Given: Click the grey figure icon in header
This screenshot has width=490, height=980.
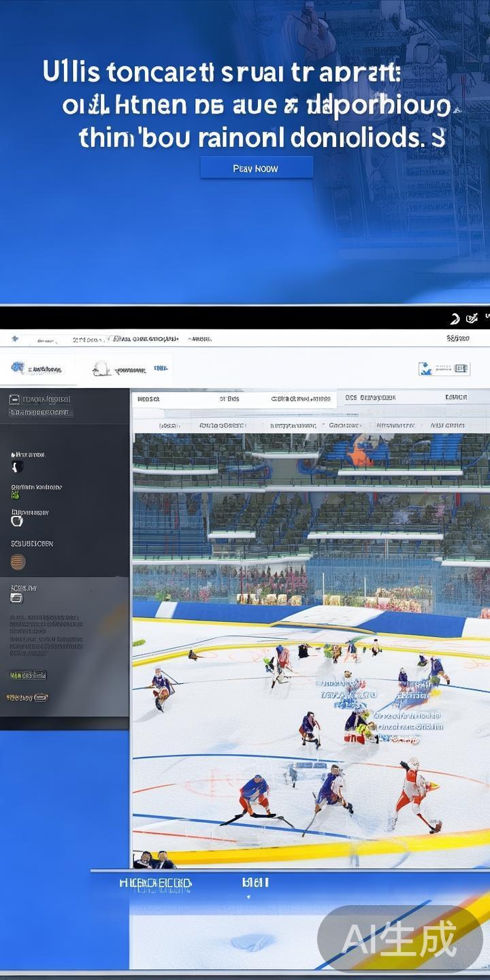Looking at the screenshot, I should pyautogui.click(x=102, y=368).
